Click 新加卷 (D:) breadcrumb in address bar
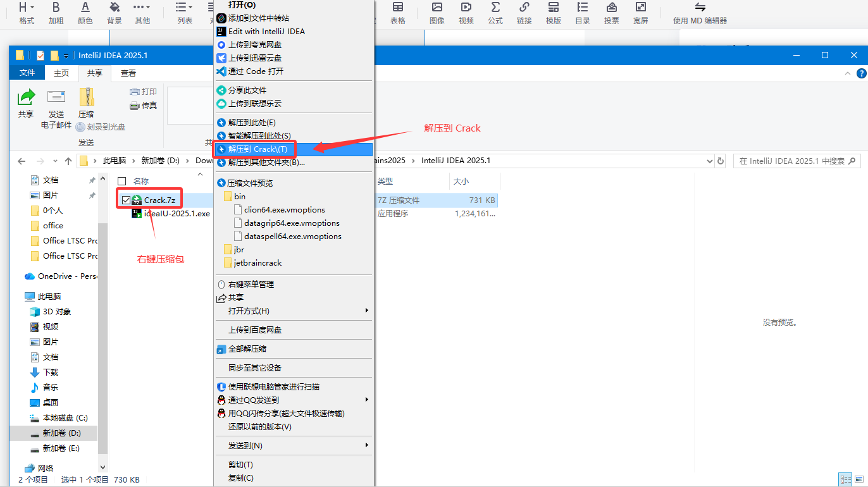The width and height of the screenshot is (868, 487). (x=161, y=161)
